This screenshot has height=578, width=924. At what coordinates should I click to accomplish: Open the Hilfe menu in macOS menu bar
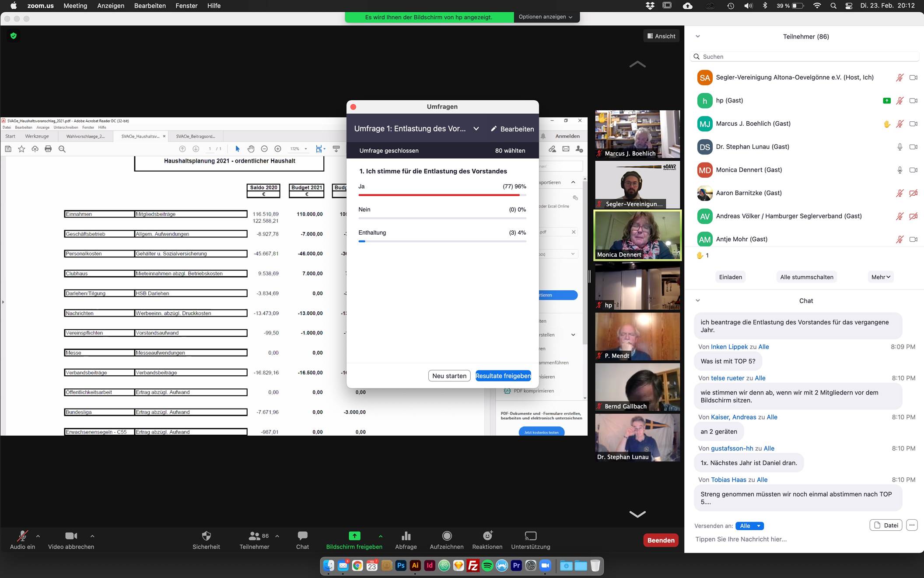214,6
